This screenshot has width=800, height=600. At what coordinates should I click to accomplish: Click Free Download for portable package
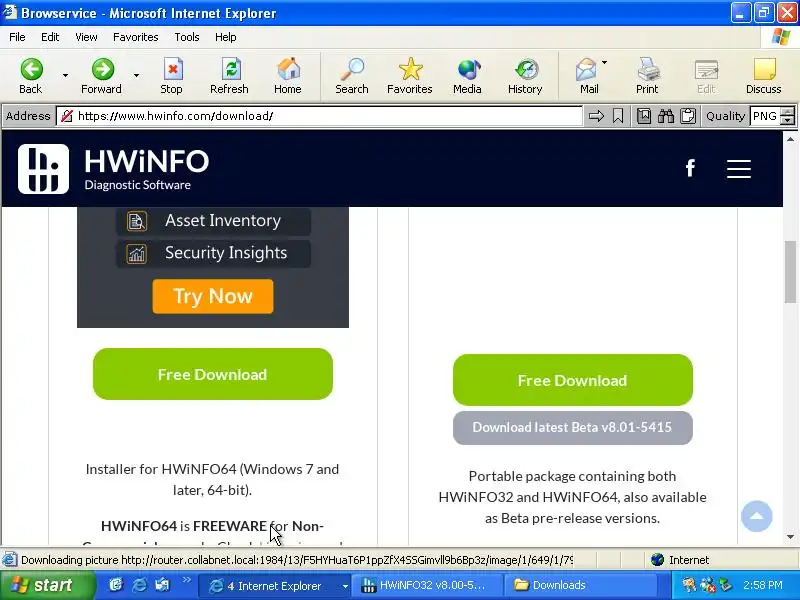point(572,380)
